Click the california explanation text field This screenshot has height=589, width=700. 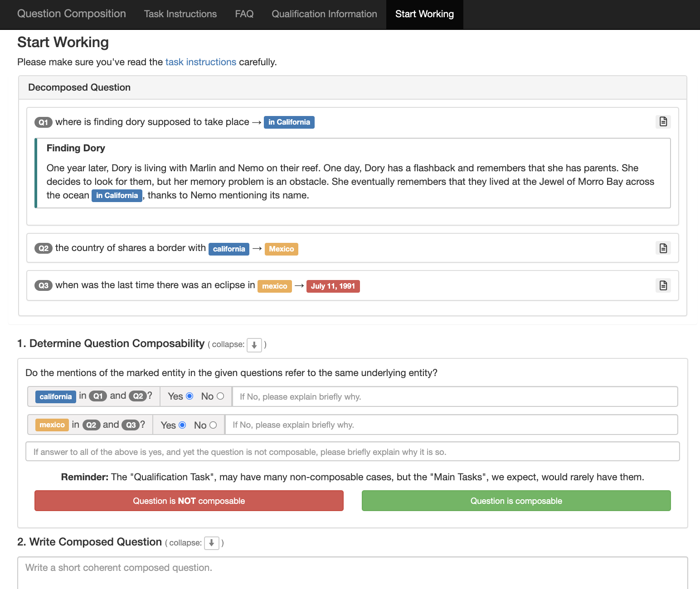point(454,397)
